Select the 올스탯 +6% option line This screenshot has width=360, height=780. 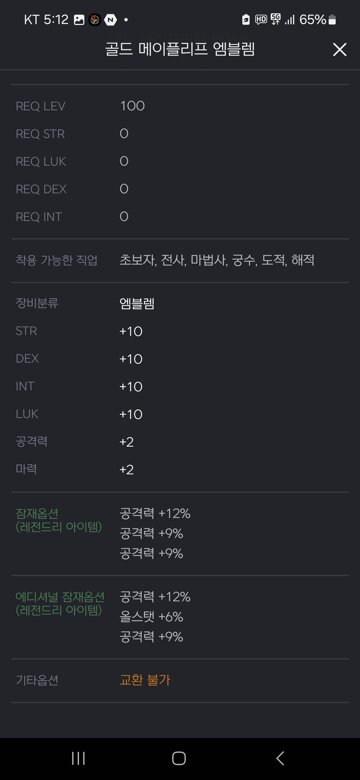point(151,617)
